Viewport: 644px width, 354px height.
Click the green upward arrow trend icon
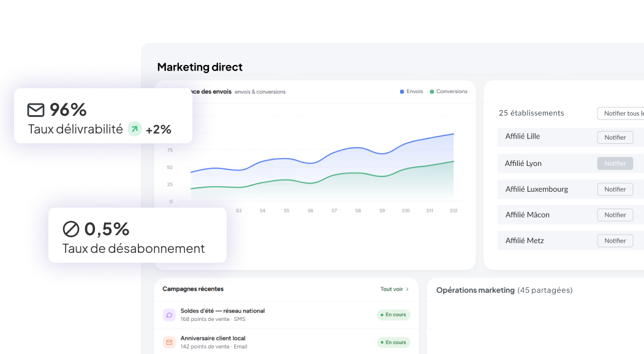(x=135, y=129)
